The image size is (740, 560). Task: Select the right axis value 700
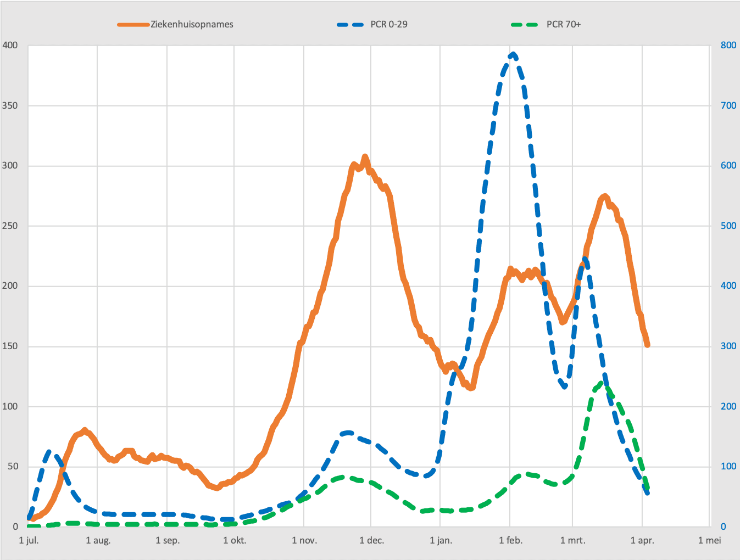coord(728,105)
